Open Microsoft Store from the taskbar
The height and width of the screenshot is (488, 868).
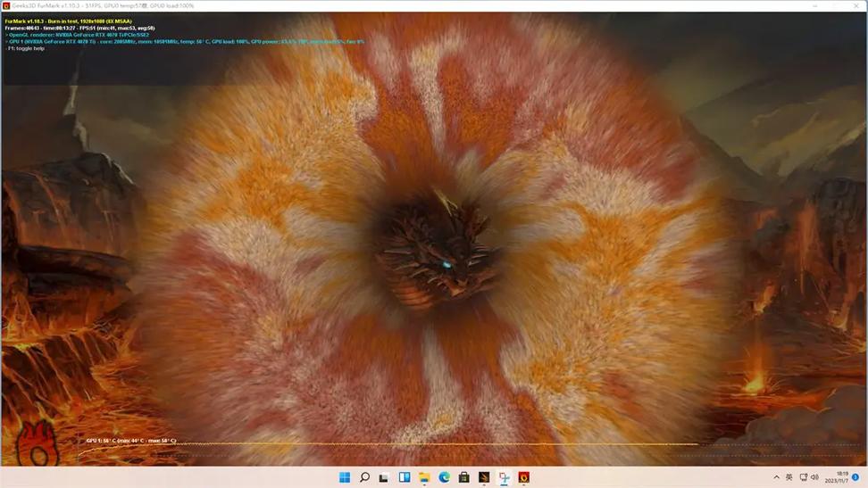tap(463, 477)
